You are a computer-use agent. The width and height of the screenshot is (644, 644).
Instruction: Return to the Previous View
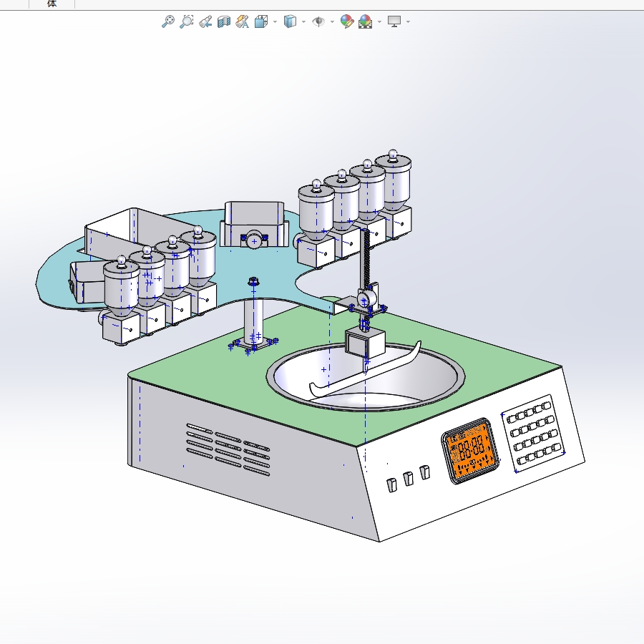click(205, 21)
